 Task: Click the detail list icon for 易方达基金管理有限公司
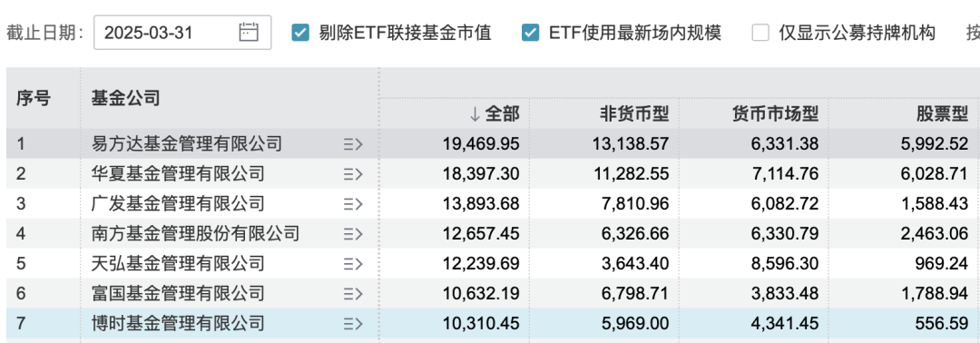pyautogui.click(x=353, y=145)
